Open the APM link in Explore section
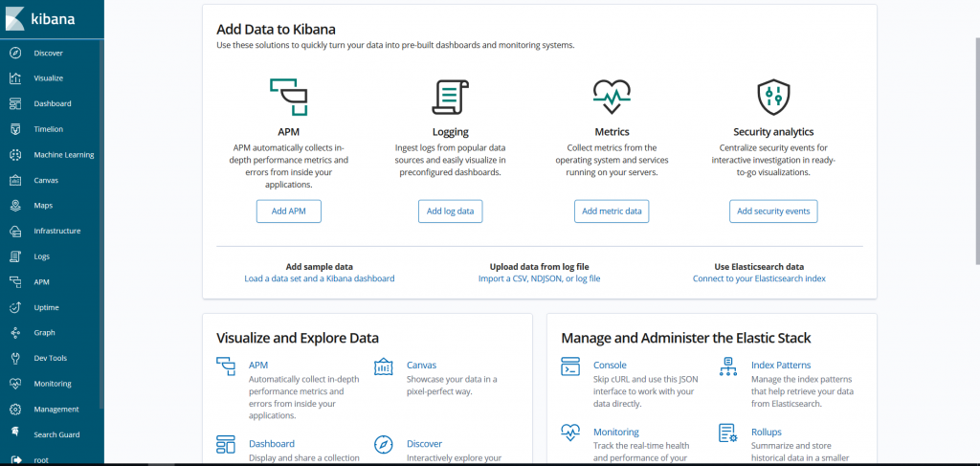The image size is (980, 466). (258, 366)
